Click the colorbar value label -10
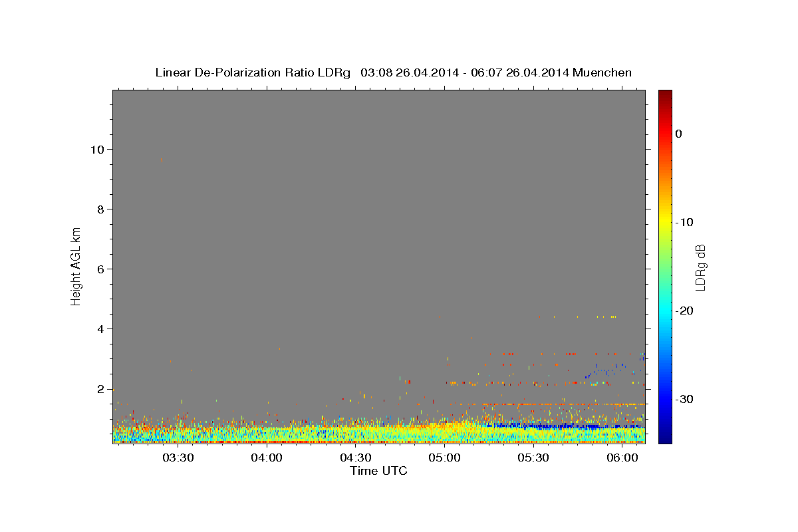798x532 pixels. pos(685,222)
